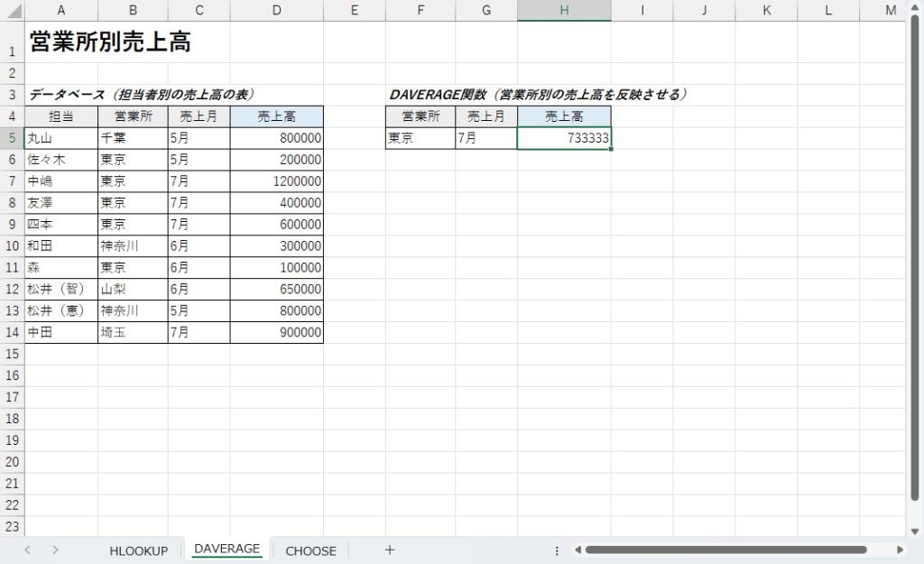Click criteria cell containing 7月 in G5

[x=485, y=138]
